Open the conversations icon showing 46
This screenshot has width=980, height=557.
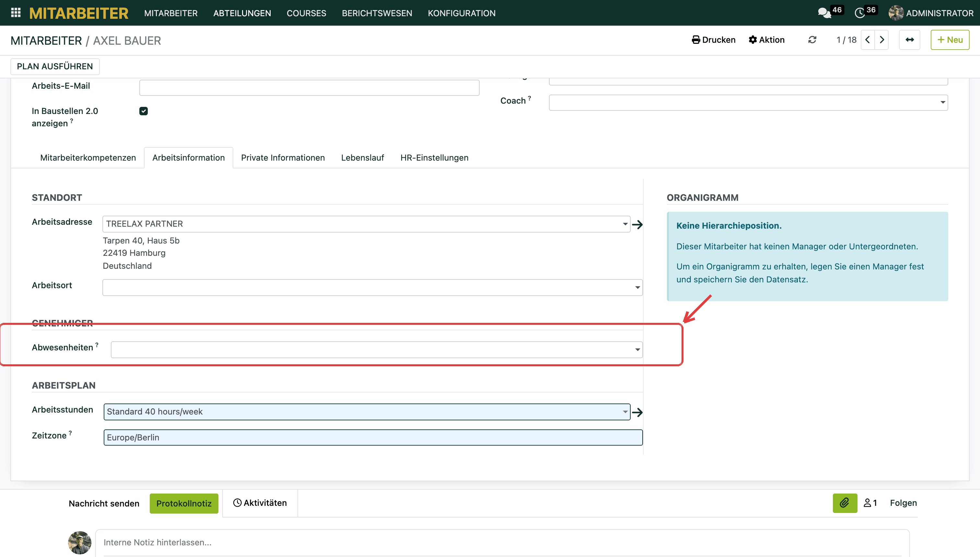click(824, 13)
